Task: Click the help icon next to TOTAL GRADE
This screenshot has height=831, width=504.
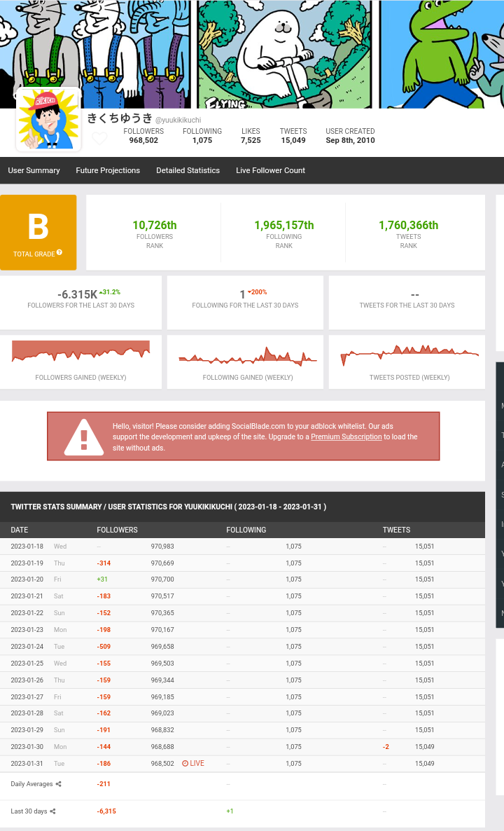Action: 59,252
